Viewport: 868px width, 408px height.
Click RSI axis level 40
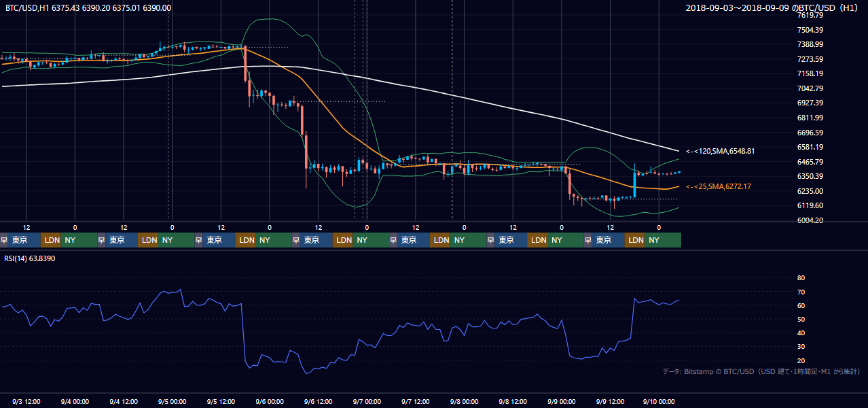click(x=801, y=333)
